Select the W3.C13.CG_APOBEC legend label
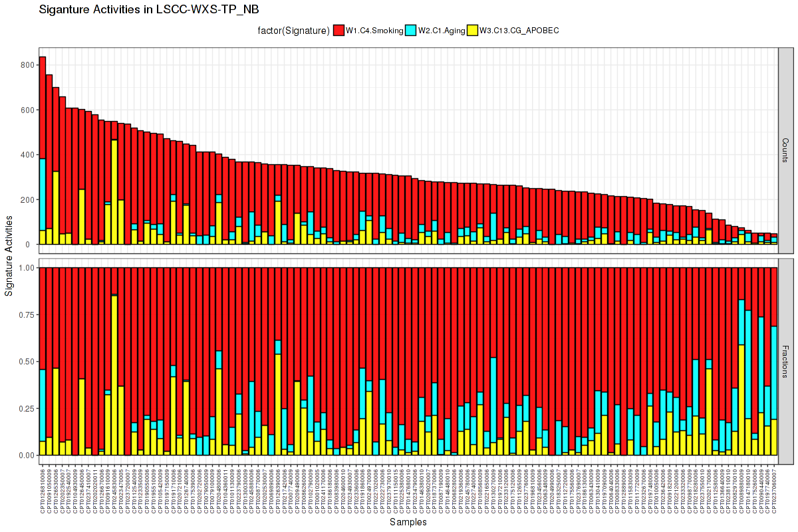Viewport: 798px width, 532px height. pyautogui.click(x=514, y=30)
